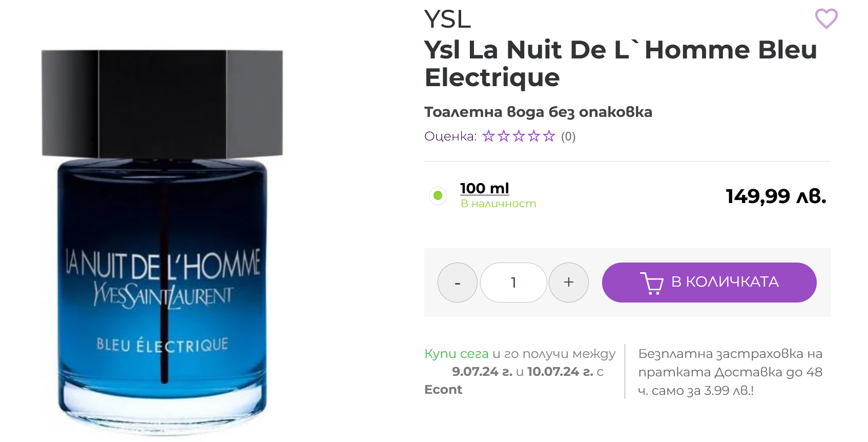This screenshot has height=442, width=868.
Task: Add item via В КОЛИЧКАТА button
Action: point(709,283)
